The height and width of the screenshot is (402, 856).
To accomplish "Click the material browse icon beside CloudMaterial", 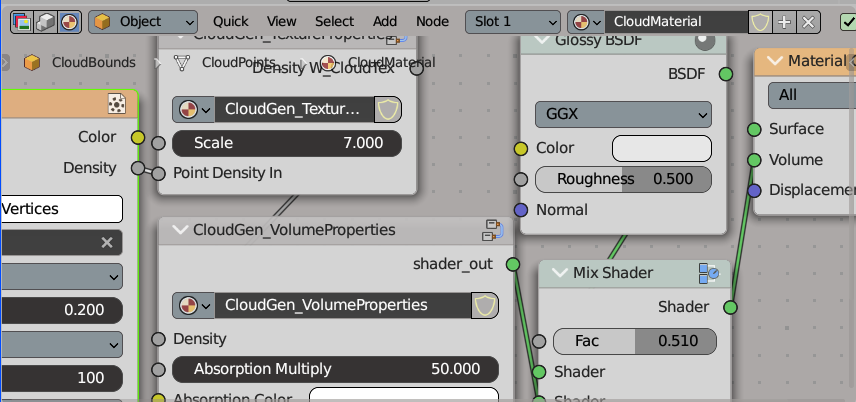I will click(x=585, y=21).
